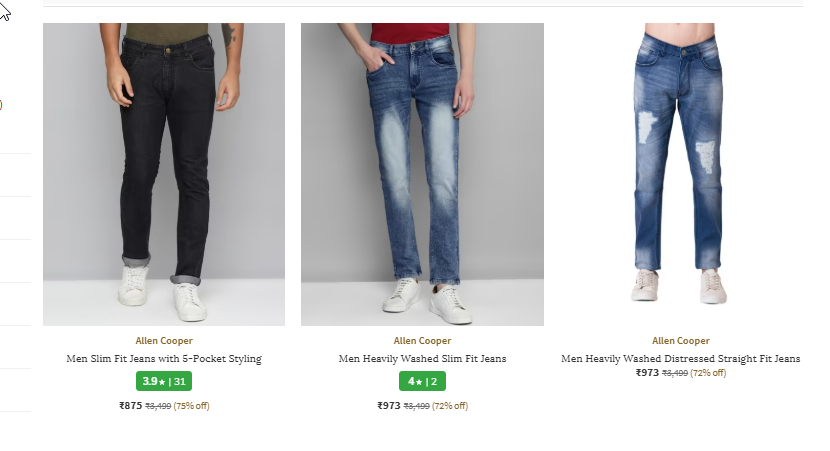Viewport: 830px width, 451px height.
Task: Open the black slim fit jeans image
Action: [164, 174]
